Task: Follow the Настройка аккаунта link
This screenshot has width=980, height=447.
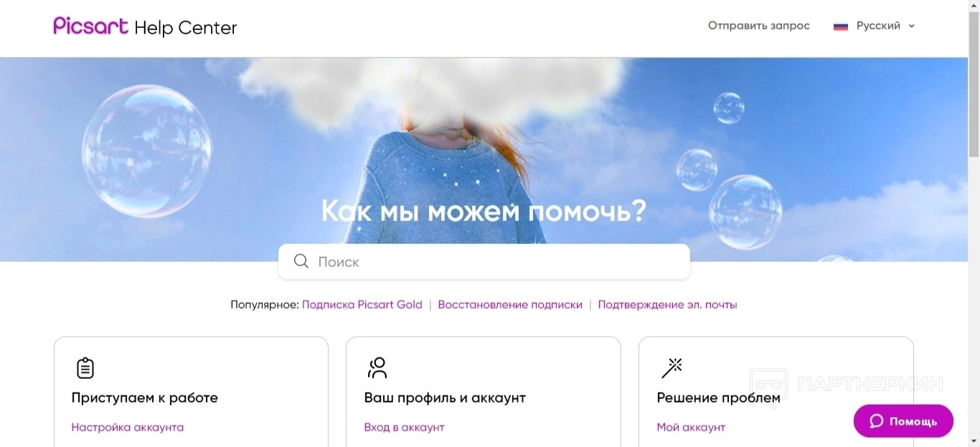Action: pyautogui.click(x=128, y=427)
